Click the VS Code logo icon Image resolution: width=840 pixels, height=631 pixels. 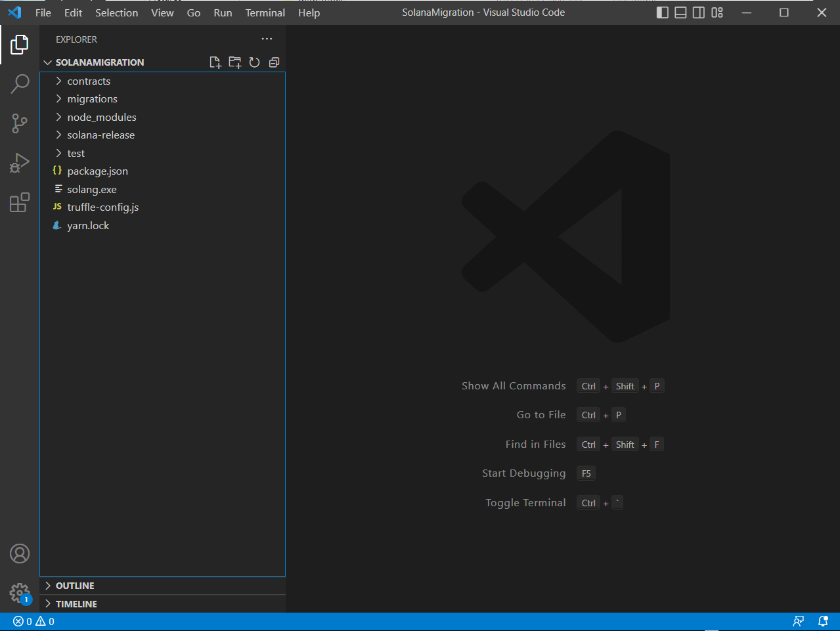pos(14,12)
